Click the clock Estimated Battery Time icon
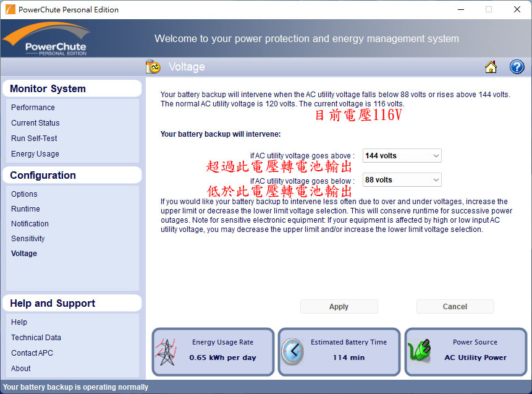 tap(292, 351)
